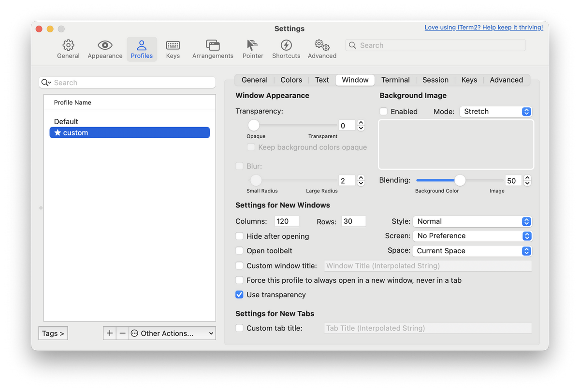Open the Arrangements windows icon
This screenshot has height=392, width=580.
pyautogui.click(x=213, y=45)
